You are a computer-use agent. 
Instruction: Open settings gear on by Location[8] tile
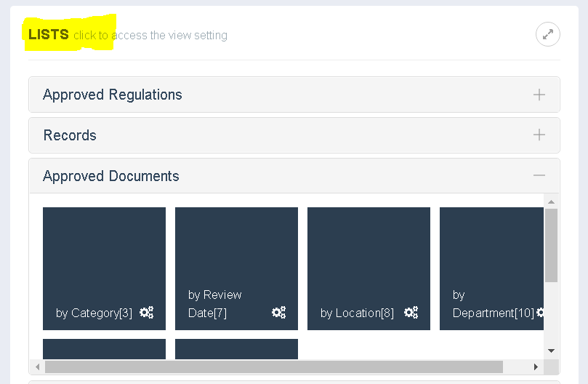[411, 312]
